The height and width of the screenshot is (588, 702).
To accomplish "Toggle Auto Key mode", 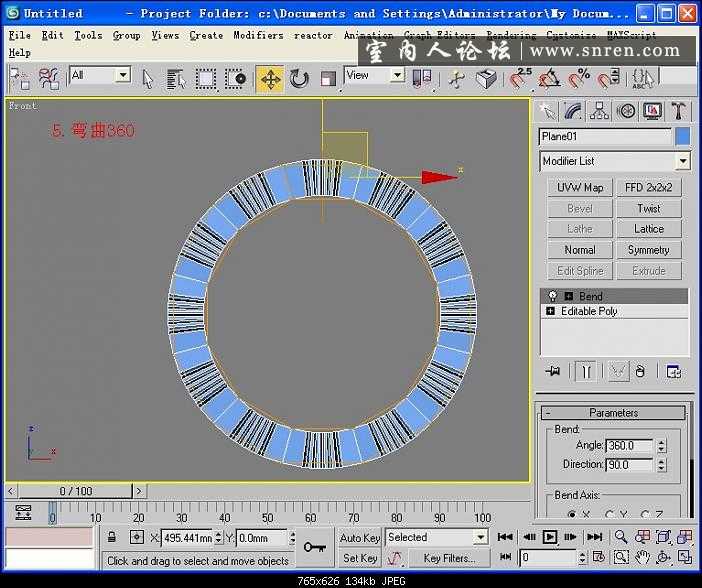I will click(x=360, y=537).
